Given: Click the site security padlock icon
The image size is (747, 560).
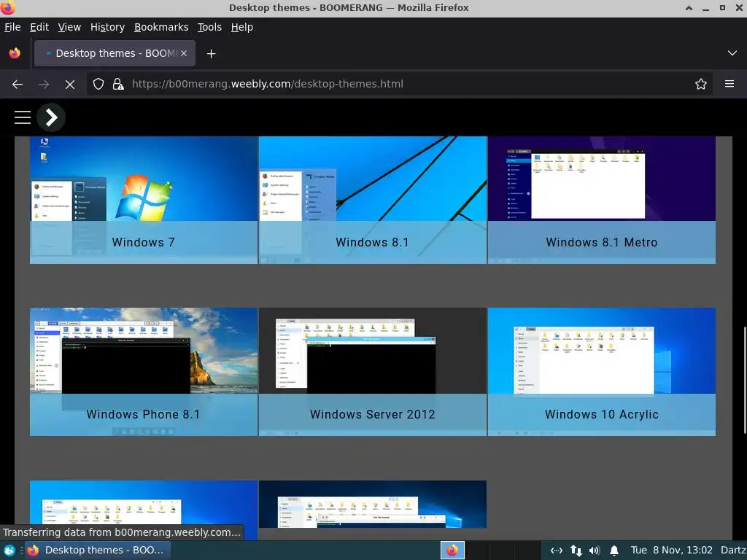Looking at the screenshot, I should tap(118, 85).
